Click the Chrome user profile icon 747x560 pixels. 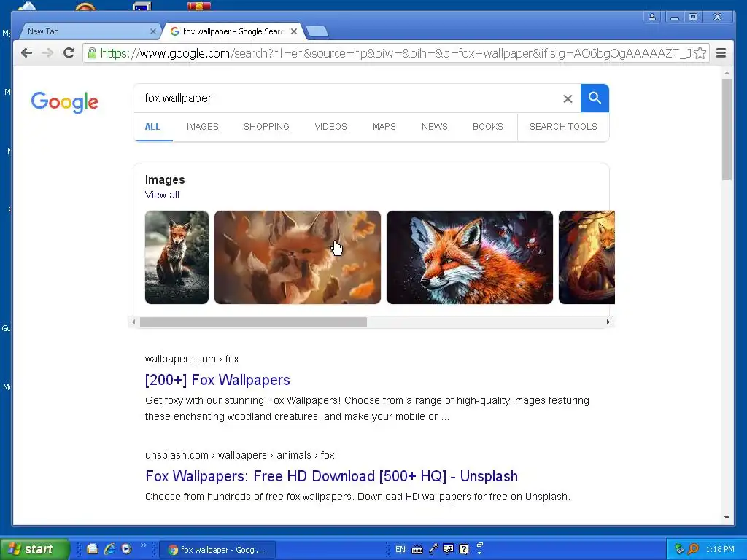pos(651,17)
